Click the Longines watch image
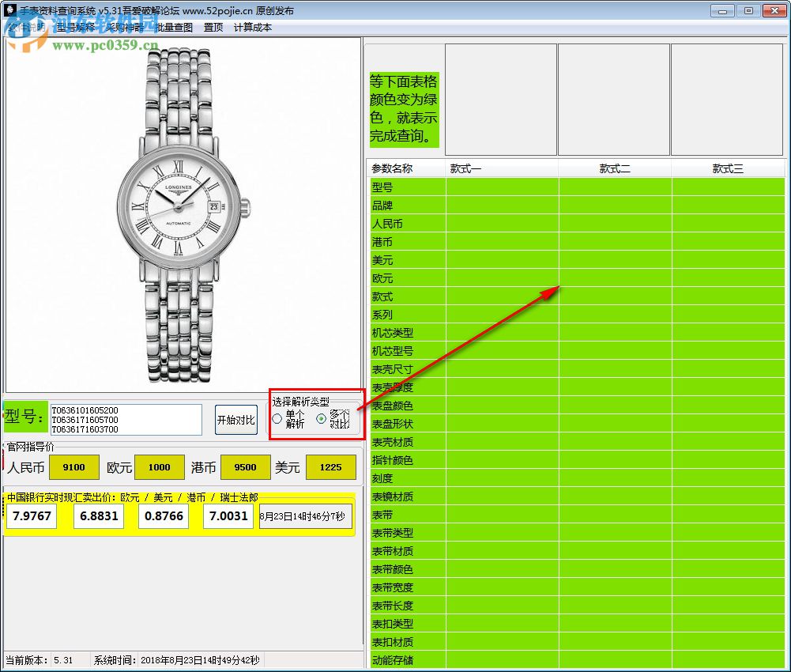 183,215
